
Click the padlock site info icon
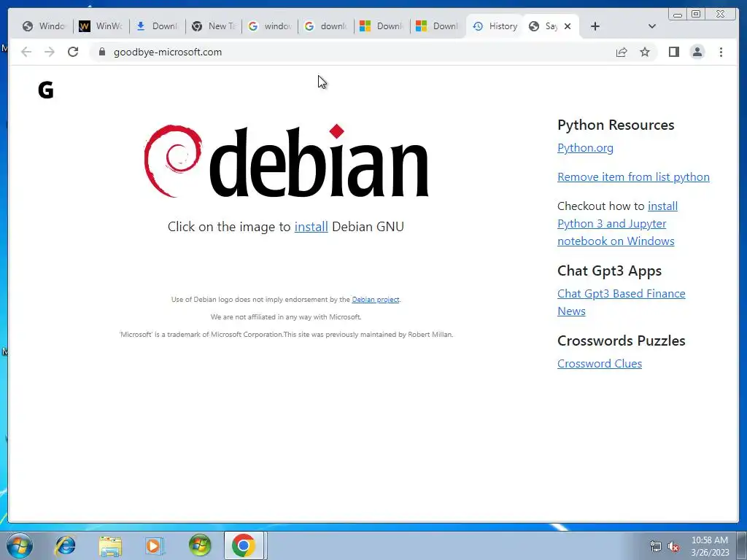[x=101, y=52]
